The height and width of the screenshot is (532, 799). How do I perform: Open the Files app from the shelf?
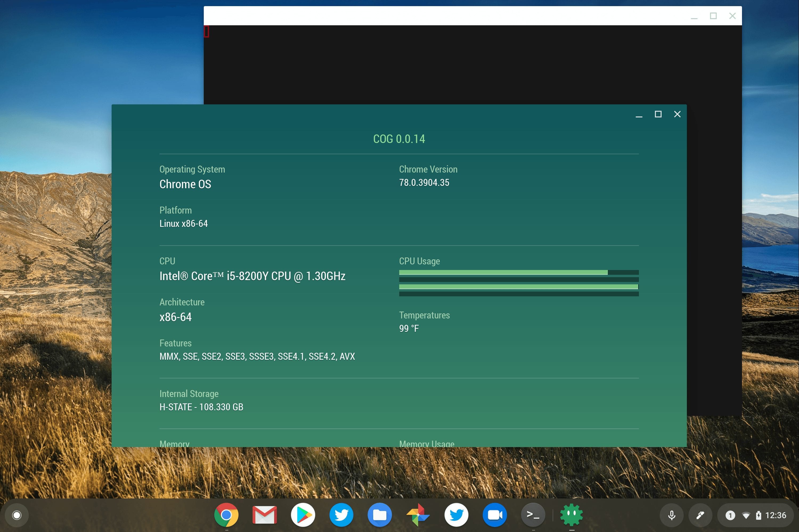click(380, 515)
